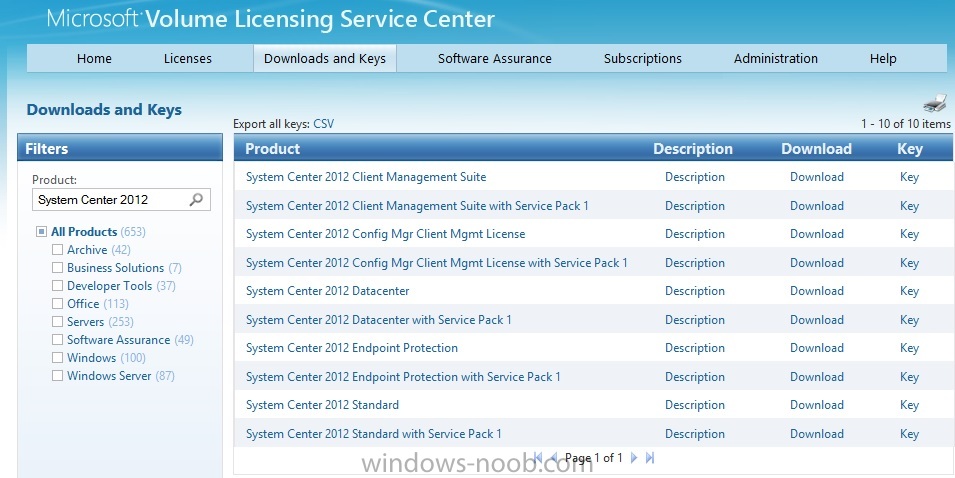
Task: Toggle the All Products checkbox
Action: [41, 231]
